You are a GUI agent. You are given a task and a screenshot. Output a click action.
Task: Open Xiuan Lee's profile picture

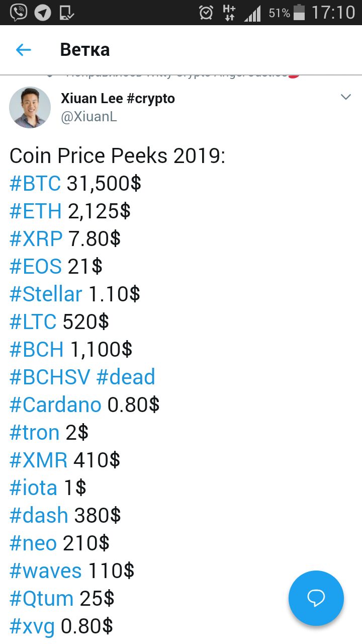coord(30,107)
